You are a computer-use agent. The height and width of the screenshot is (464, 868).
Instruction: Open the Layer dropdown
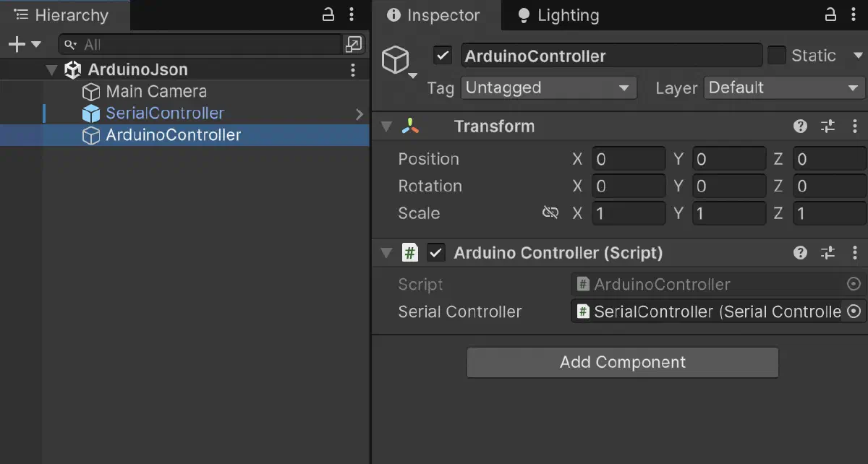pos(783,87)
